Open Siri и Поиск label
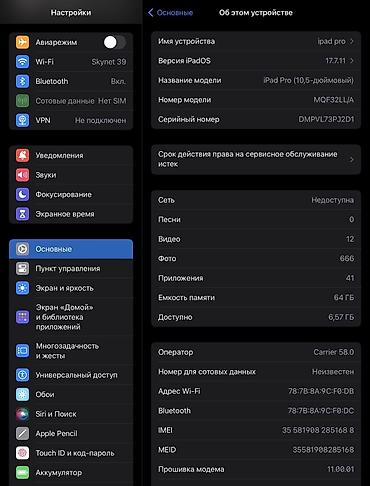The image size is (370, 486). [x=56, y=414]
